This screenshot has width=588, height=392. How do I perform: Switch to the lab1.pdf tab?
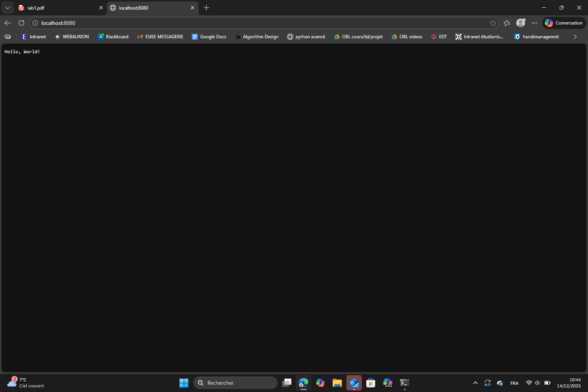click(57, 8)
